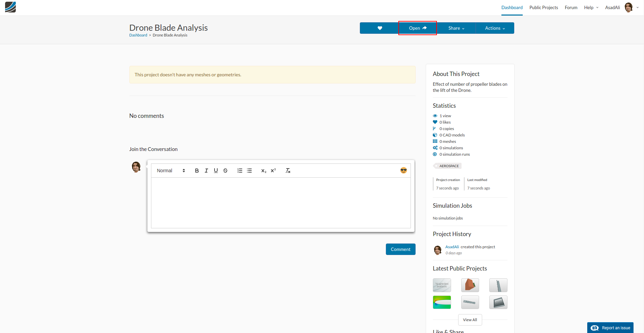Open the gray rod project thumbnail
This screenshot has width=644, height=333.
point(470,302)
